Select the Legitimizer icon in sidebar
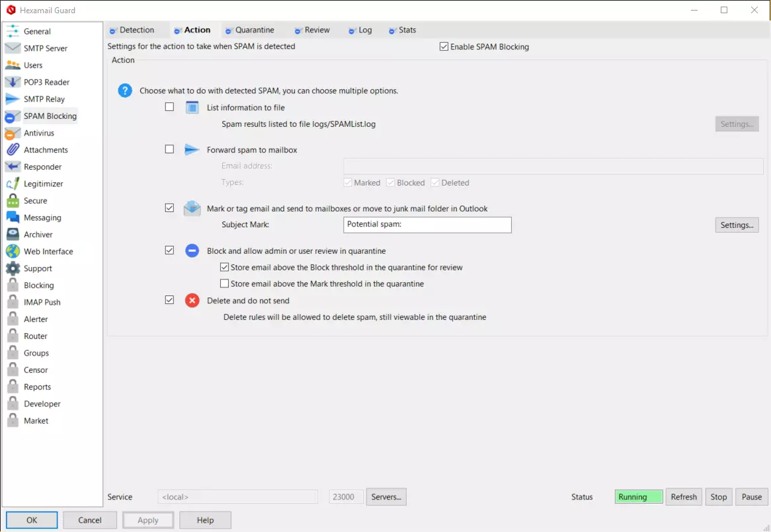The image size is (771, 532). pyautogui.click(x=13, y=184)
